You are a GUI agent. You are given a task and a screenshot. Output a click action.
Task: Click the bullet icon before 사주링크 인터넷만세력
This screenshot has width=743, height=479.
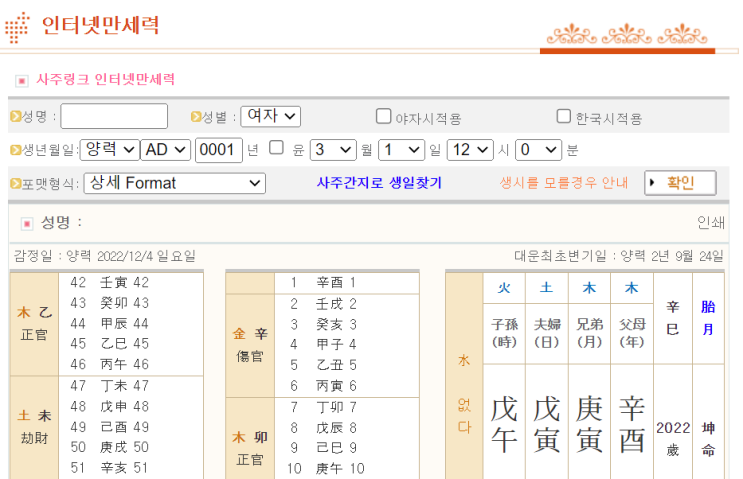22,81
